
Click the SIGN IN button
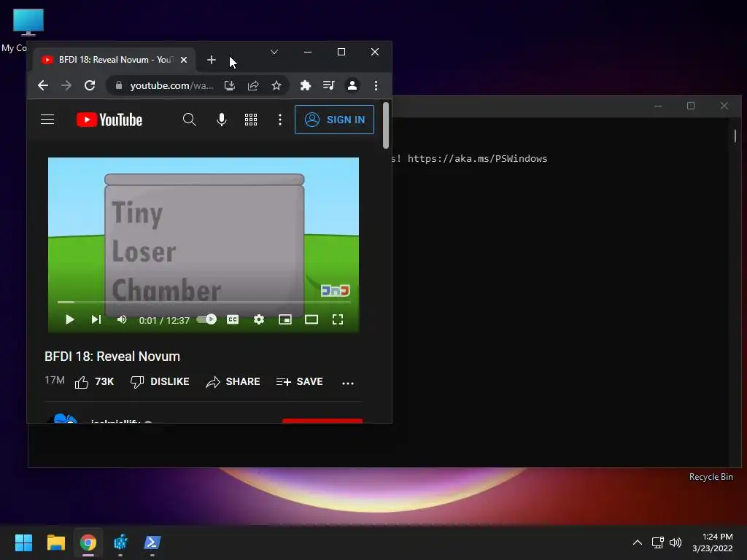click(x=334, y=120)
